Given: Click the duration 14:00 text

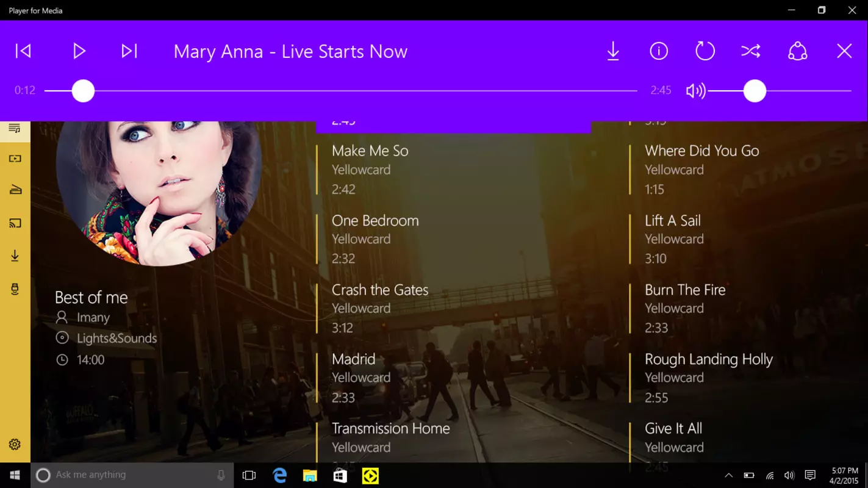Looking at the screenshot, I should point(91,360).
